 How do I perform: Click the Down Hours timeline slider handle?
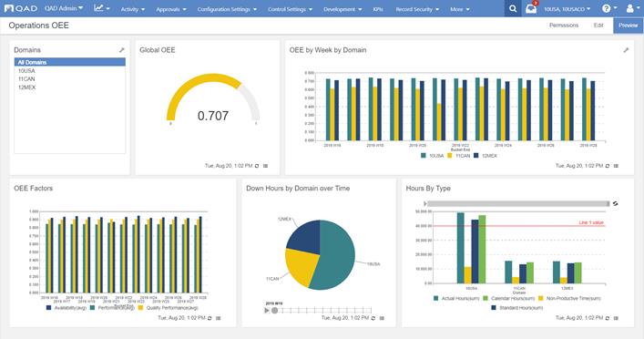(x=275, y=310)
